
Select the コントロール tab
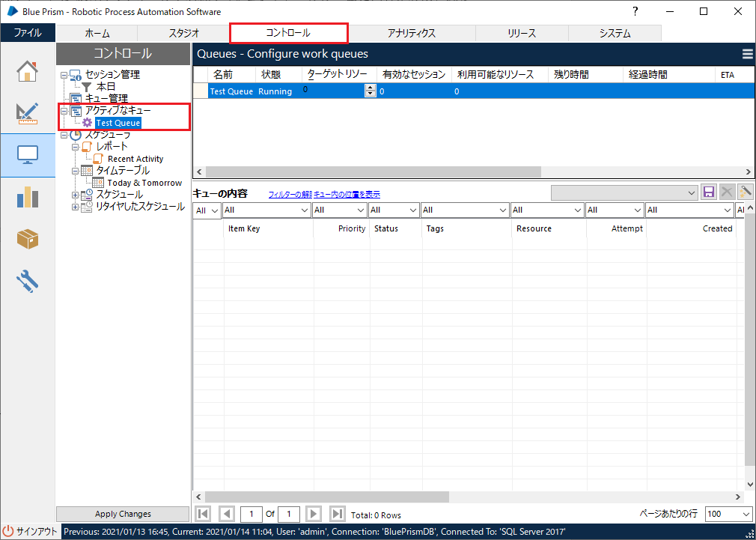[288, 33]
